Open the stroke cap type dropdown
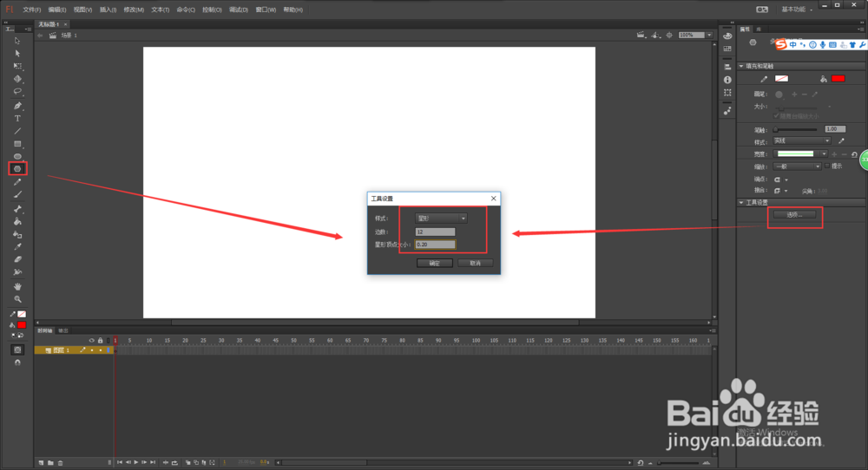 pyautogui.click(x=780, y=180)
